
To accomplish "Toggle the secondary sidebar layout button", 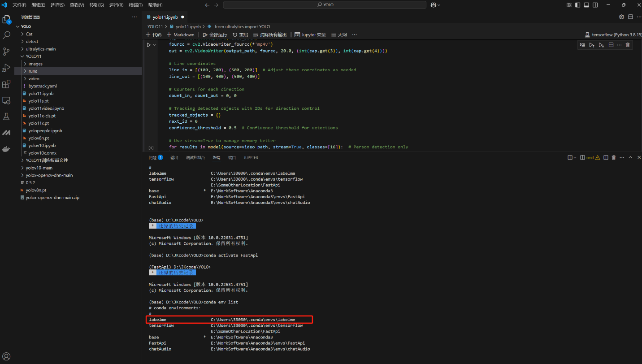I will (595, 5).
